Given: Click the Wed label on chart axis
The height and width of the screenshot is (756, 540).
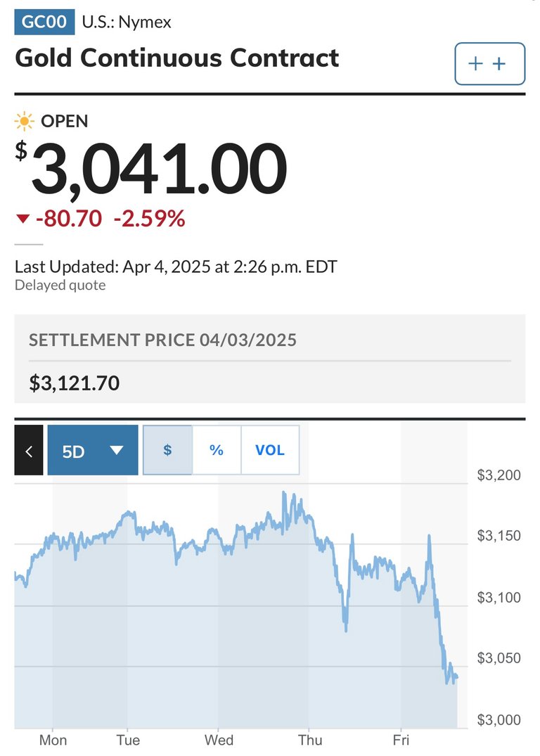Looking at the screenshot, I should pos(219,740).
